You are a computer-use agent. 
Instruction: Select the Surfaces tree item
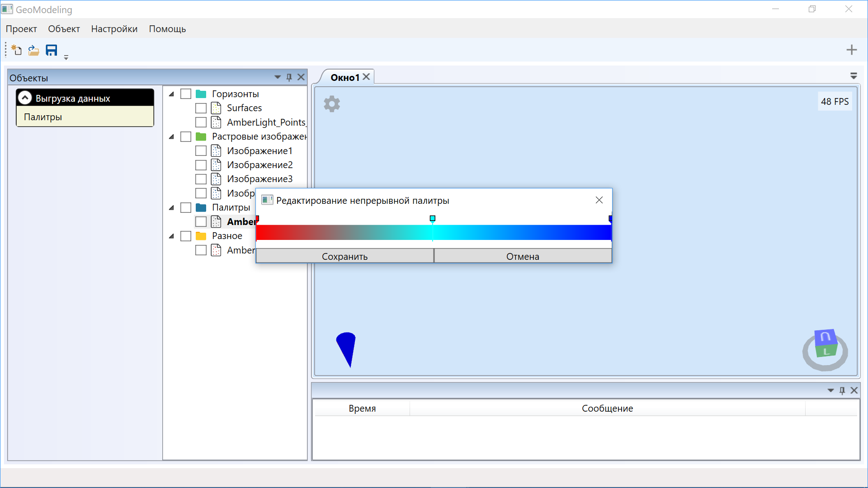pos(244,108)
